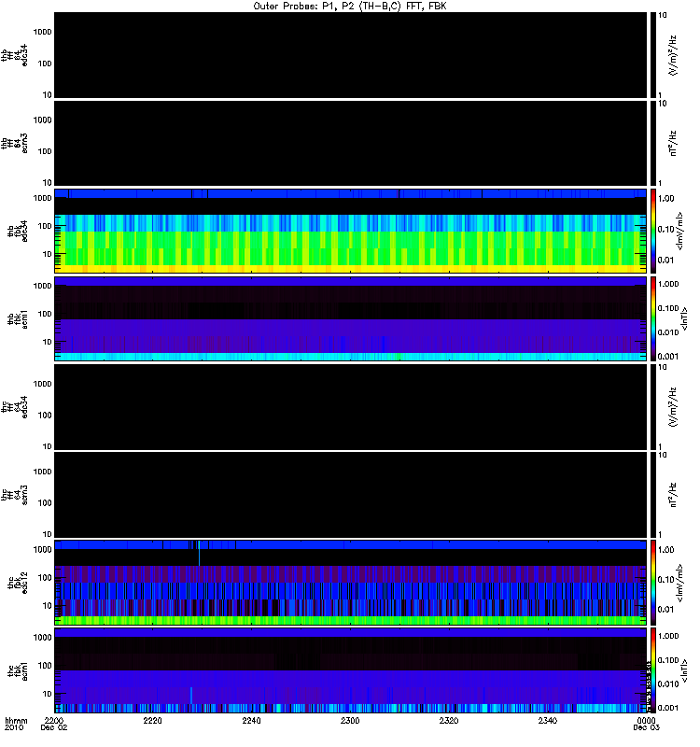Click the 0.100 color bar value for thc fbk scm1
Image resolution: width=700 pixels, height=747 pixels.
click(x=668, y=660)
